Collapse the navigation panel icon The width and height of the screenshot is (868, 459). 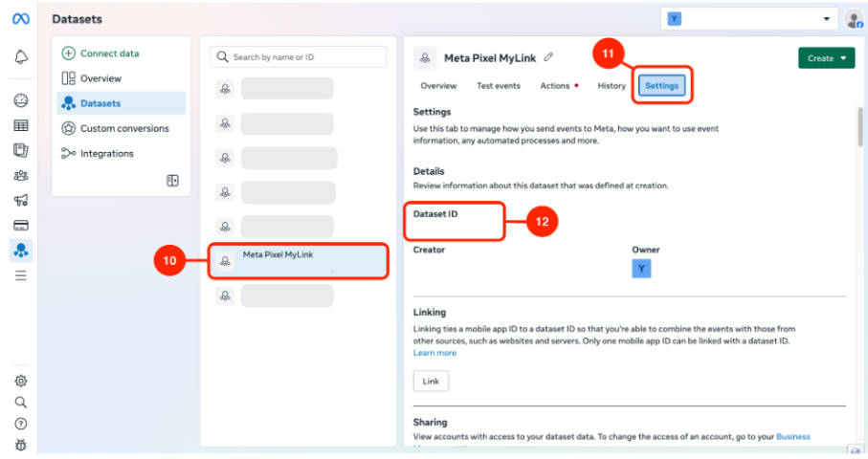click(x=172, y=181)
